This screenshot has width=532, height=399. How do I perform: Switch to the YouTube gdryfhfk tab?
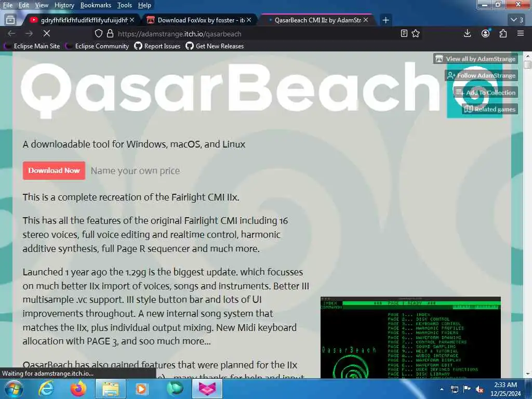coord(79,20)
